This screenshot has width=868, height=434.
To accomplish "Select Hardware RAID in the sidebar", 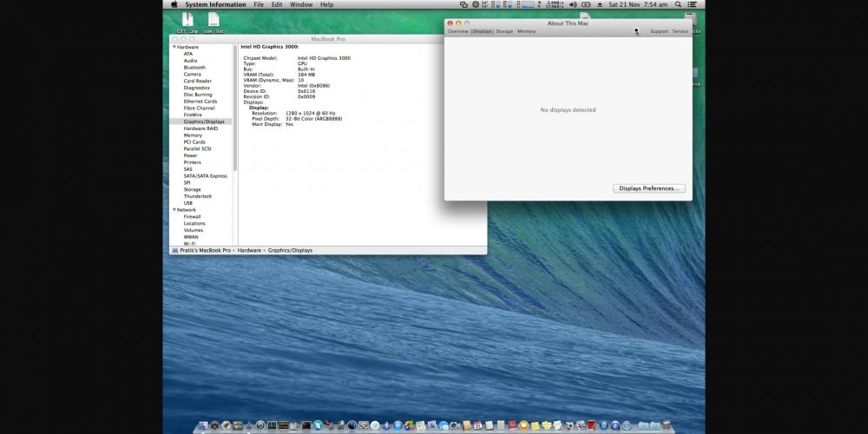I will [x=201, y=128].
